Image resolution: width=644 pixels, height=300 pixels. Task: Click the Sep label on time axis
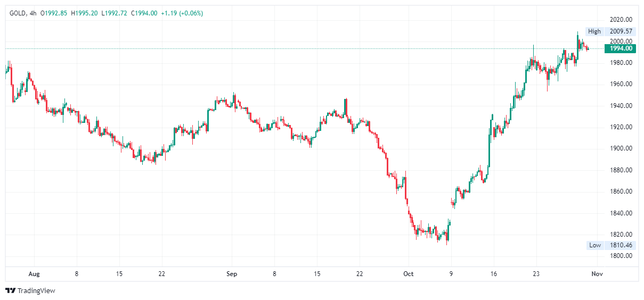tap(232, 274)
